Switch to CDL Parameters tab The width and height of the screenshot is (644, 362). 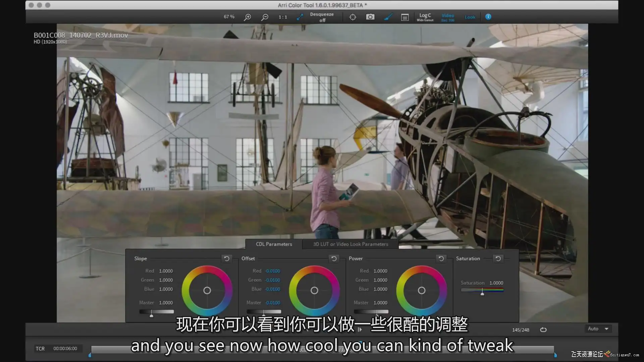(x=274, y=244)
